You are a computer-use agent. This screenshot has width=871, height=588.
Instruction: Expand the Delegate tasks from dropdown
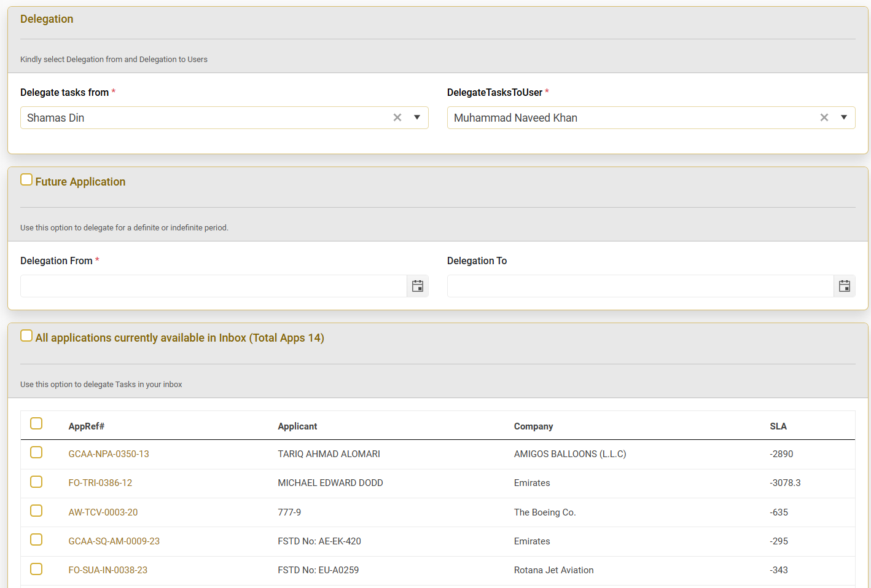tap(417, 118)
